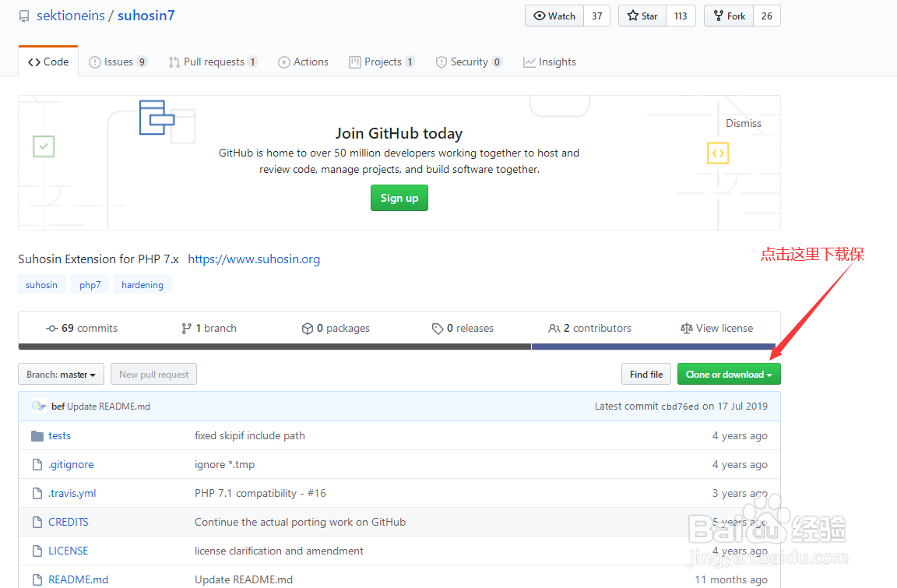Open the watchers count 37

596,16
